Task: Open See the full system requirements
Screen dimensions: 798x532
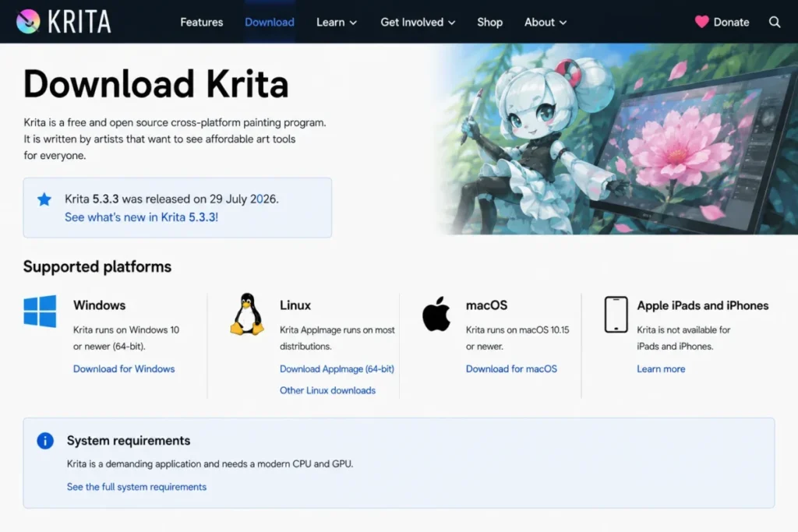Action: point(136,487)
